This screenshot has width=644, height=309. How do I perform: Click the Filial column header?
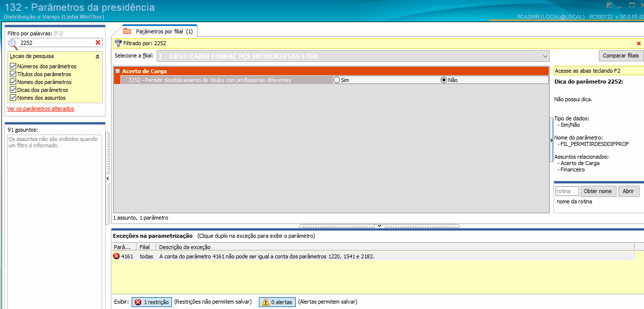click(146, 247)
